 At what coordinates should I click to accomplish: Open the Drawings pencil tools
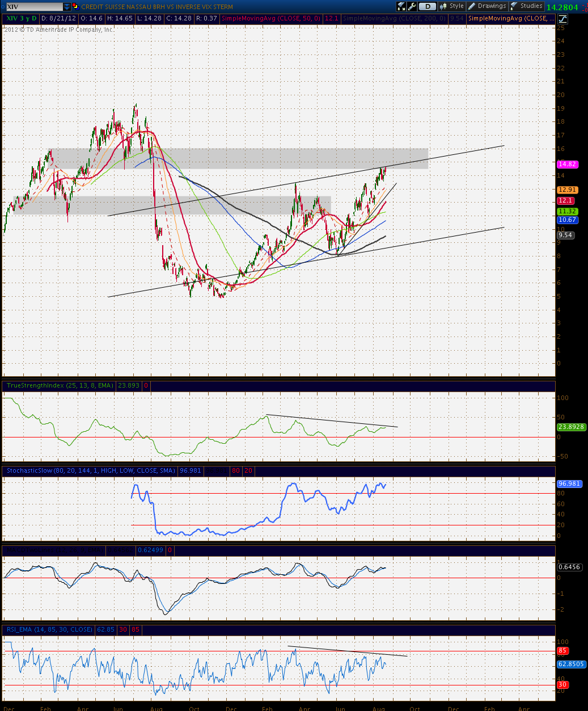[488, 6]
